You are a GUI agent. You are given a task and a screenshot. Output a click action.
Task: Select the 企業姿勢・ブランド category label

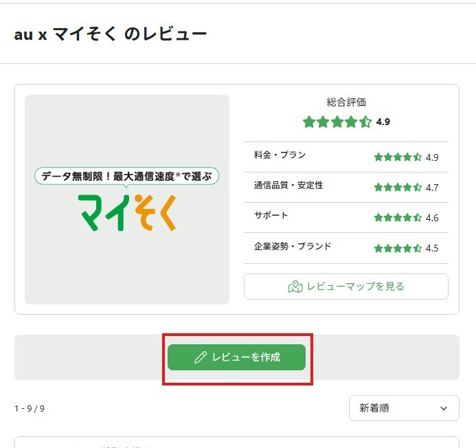click(x=293, y=246)
